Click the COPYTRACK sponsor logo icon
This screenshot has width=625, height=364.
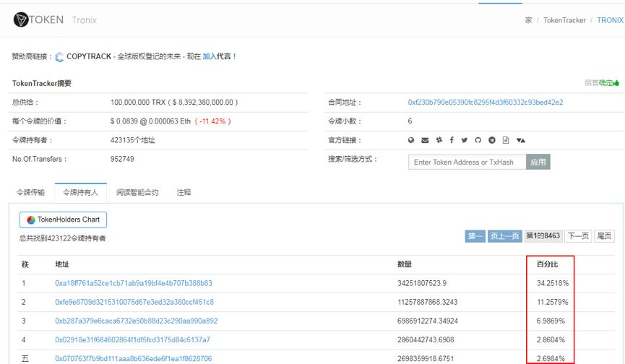59,57
